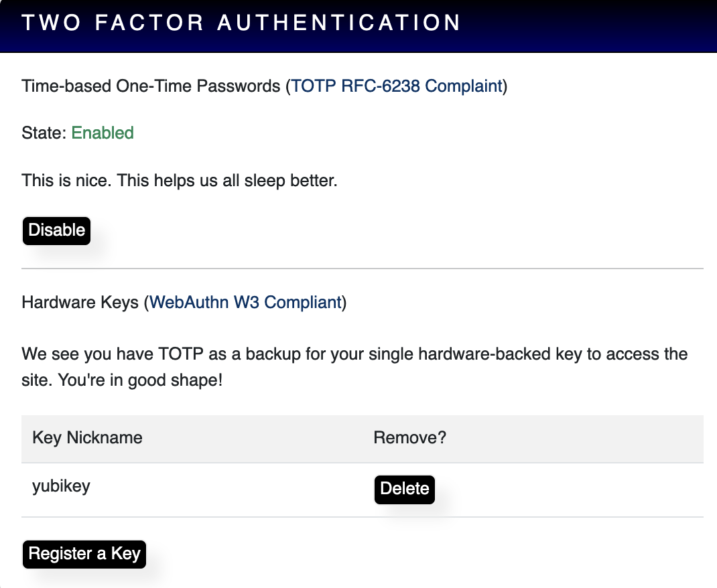Open the WebAuthn W3 Compliant link
The image size is (717, 588).
246,303
